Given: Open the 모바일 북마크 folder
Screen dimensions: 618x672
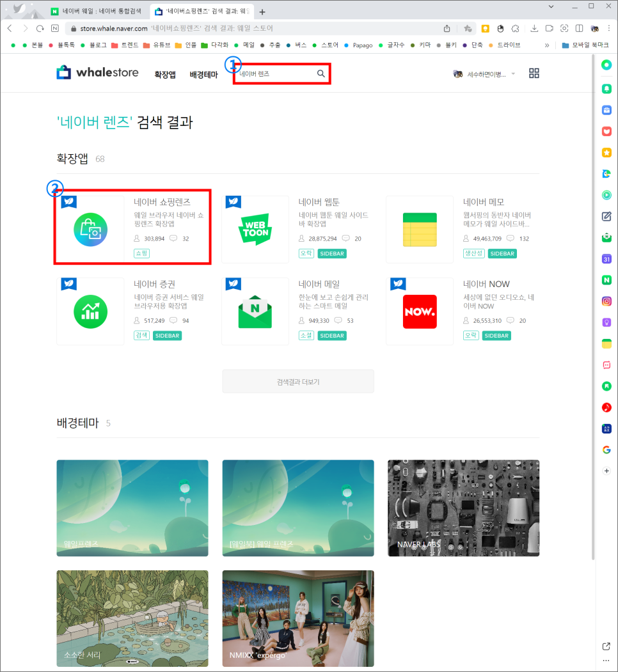Looking at the screenshot, I should pyautogui.click(x=585, y=45).
